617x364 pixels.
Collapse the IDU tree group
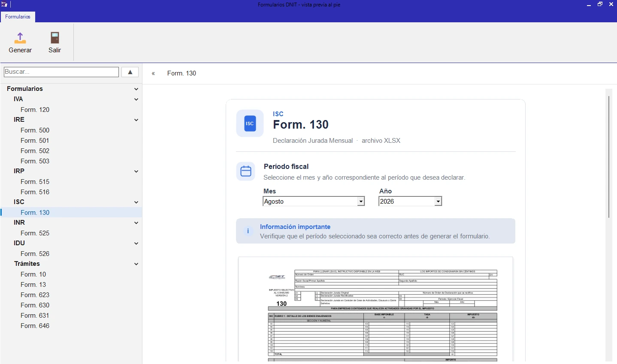coord(136,244)
